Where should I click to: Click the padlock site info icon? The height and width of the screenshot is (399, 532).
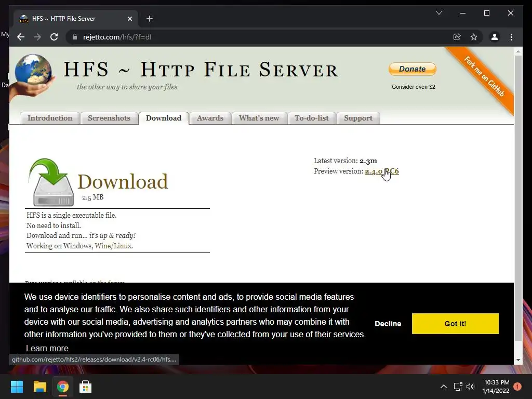[x=75, y=37]
